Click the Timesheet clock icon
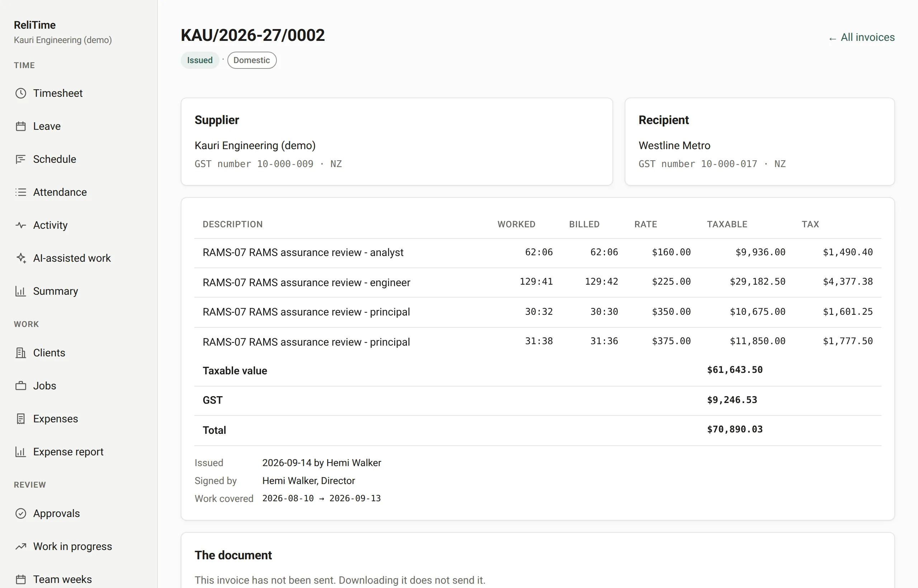918x588 pixels. pyautogui.click(x=21, y=93)
